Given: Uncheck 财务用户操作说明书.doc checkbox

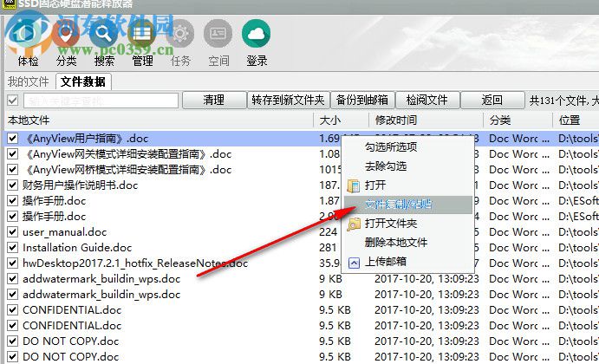Looking at the screenshot, I should [13, 185].
